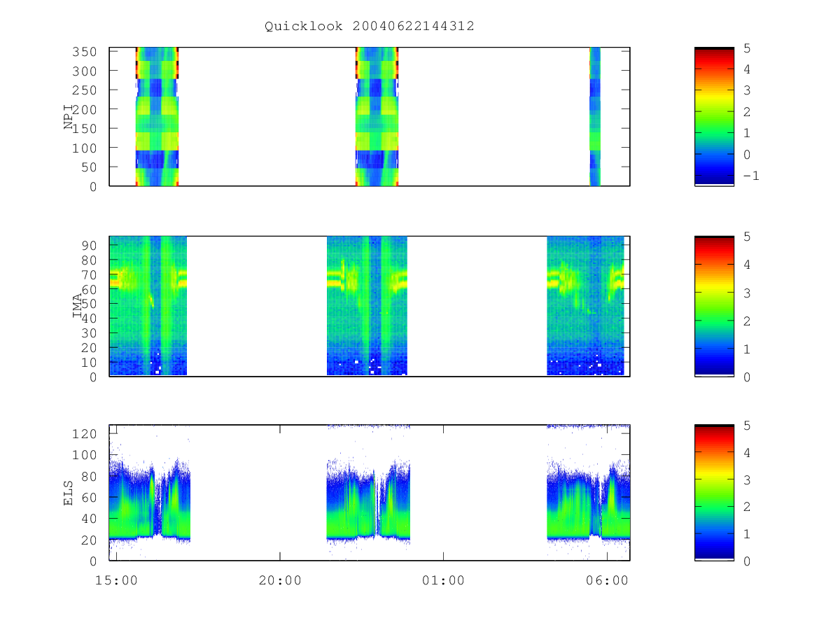Click the 70 tick on IMA axis
This screenshot has width=840, height=630.
90,274
